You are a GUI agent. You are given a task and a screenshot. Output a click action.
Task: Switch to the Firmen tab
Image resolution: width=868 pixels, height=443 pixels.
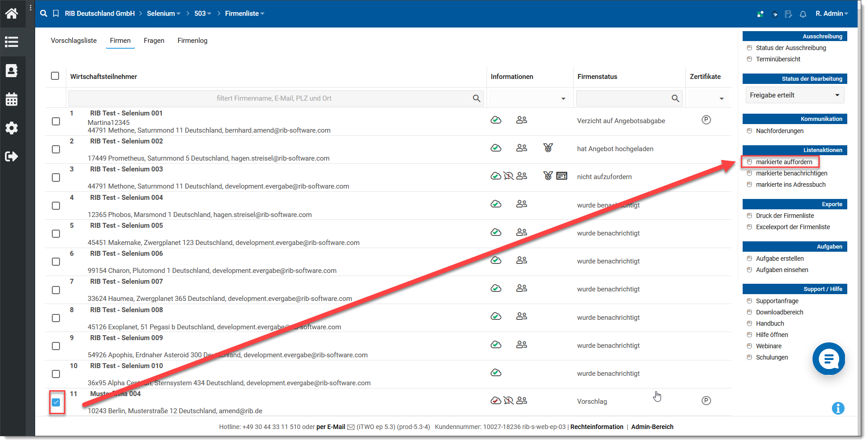pyautogui.click(x=120, y=41)
